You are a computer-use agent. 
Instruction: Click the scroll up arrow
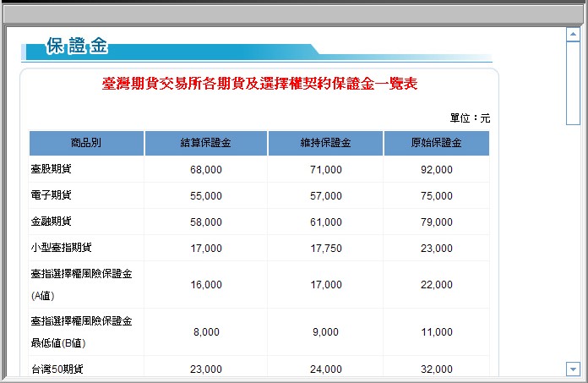[573, 35]
